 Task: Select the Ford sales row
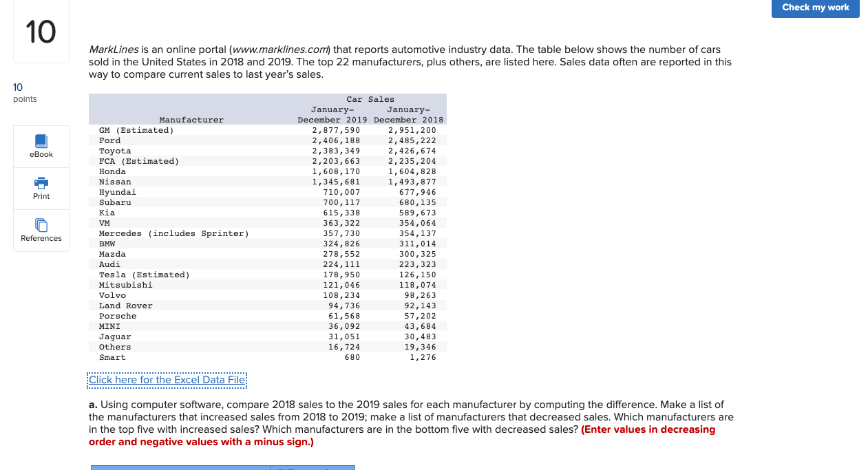[x=267, y=140]
